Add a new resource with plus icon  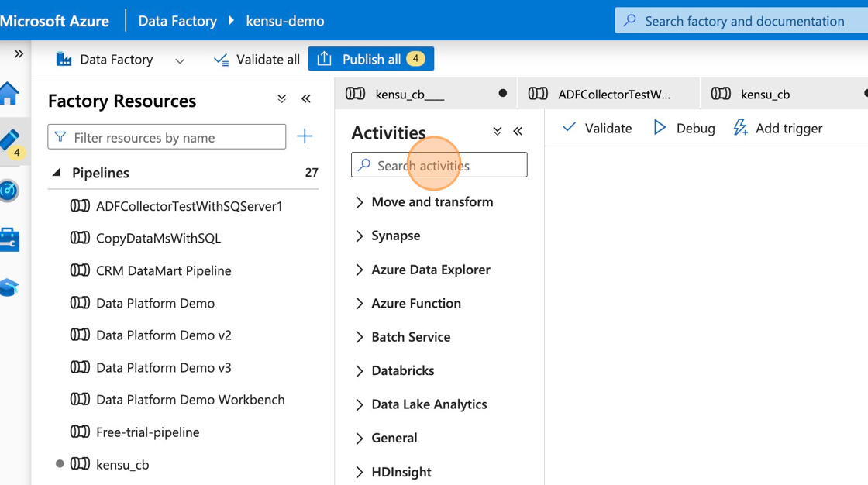305,136
